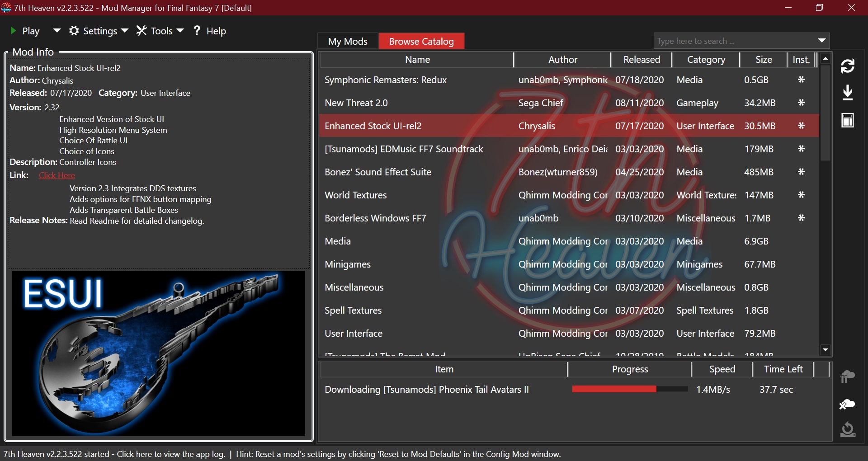Viewport: 868px width, 461px height.
Task: Open the 'Click Here' mod link
Action: pyautogui.click(x=57, y=175)
